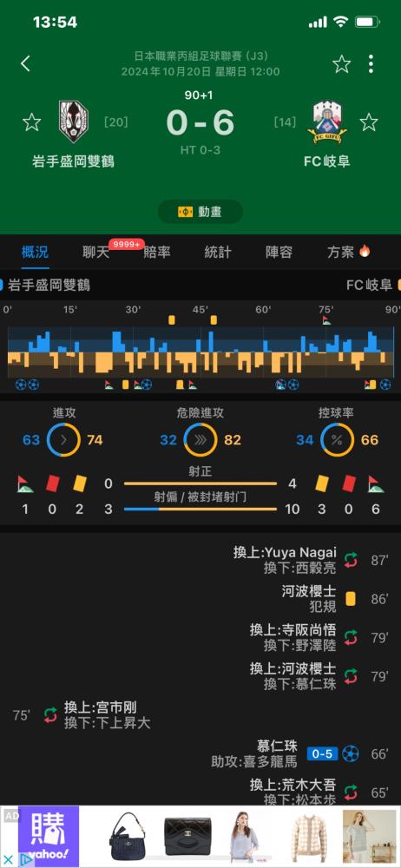Open the 方案 tab with the flame icon
Image resolution: width=401 pixels, height=868 pixels.
click(x=348, y=253)
